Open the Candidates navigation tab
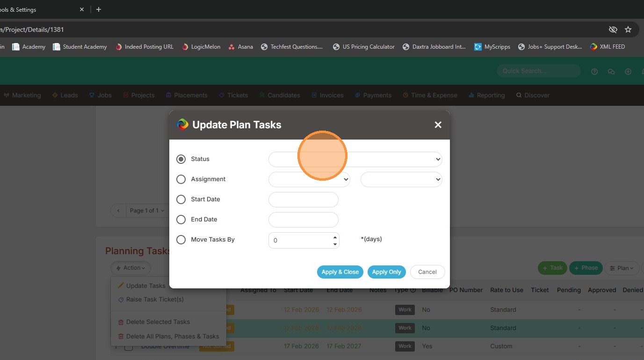This screenshot has height=360, width=644. 280,95
